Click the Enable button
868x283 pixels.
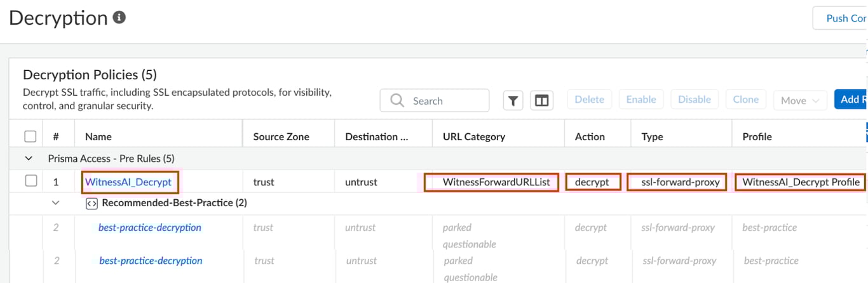pyautogui.click(x=641, y=100)
